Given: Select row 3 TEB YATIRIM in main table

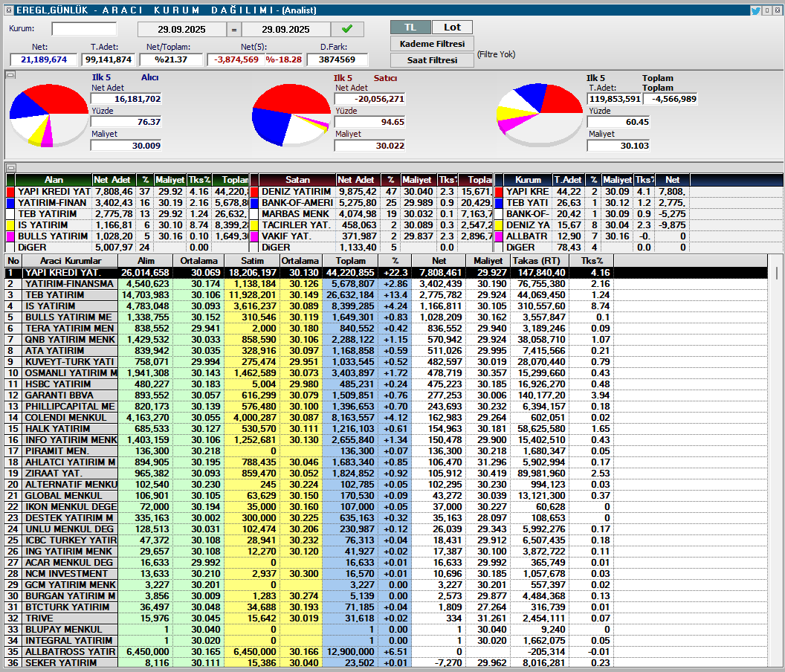Looking at the screenshot, I should [x=386, y=295].
